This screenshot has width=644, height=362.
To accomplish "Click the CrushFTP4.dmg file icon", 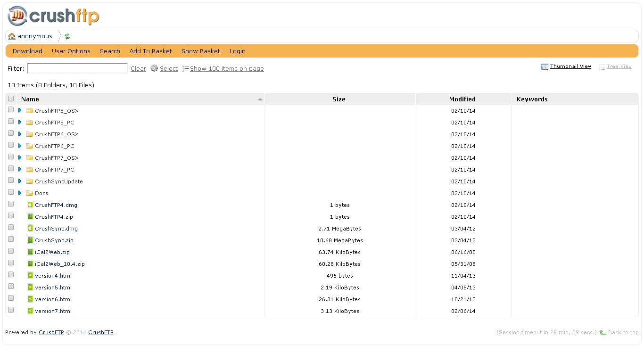I will pos(30,205).
